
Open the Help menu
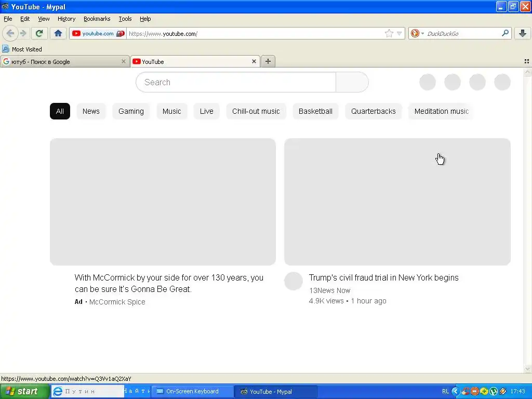(145, 19)
